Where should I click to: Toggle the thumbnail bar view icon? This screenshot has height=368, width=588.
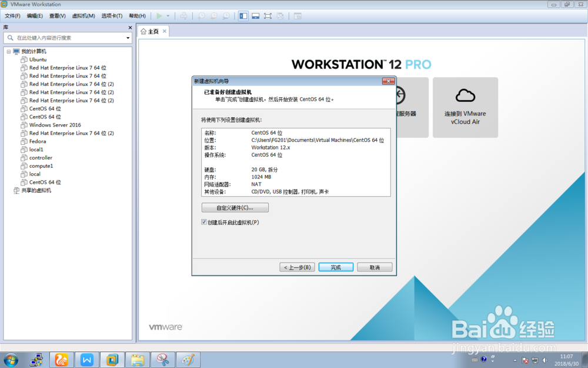coord(255,16)
